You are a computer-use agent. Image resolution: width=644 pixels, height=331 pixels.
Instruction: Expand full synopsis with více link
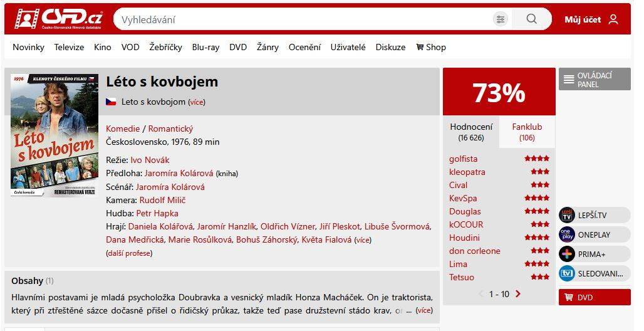tap(424, 310)
